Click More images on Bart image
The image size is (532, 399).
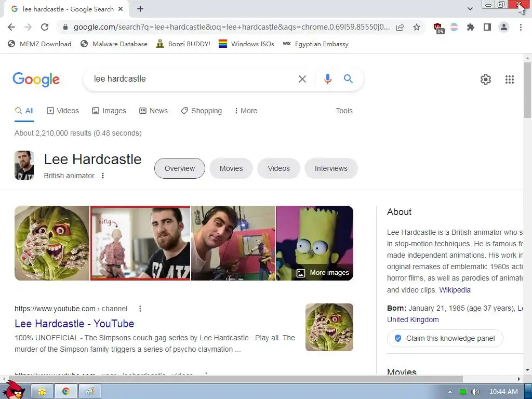(x=323, y=273)
